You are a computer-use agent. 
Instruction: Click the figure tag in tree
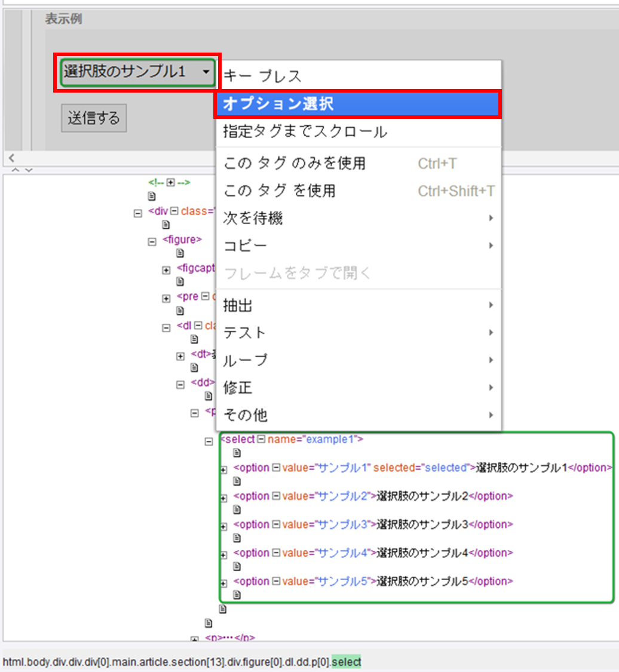182,239
